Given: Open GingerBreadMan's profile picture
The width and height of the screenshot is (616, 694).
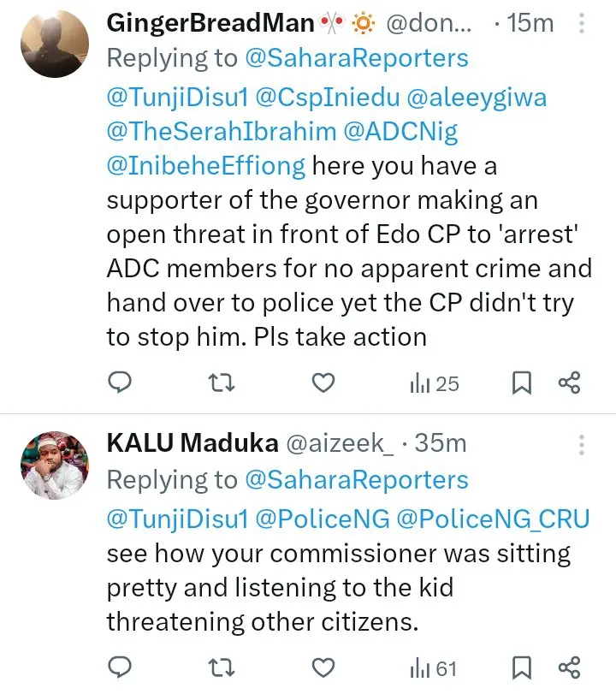Looking at the screenshot, I should pyautogui.click(x=53, y=45).
